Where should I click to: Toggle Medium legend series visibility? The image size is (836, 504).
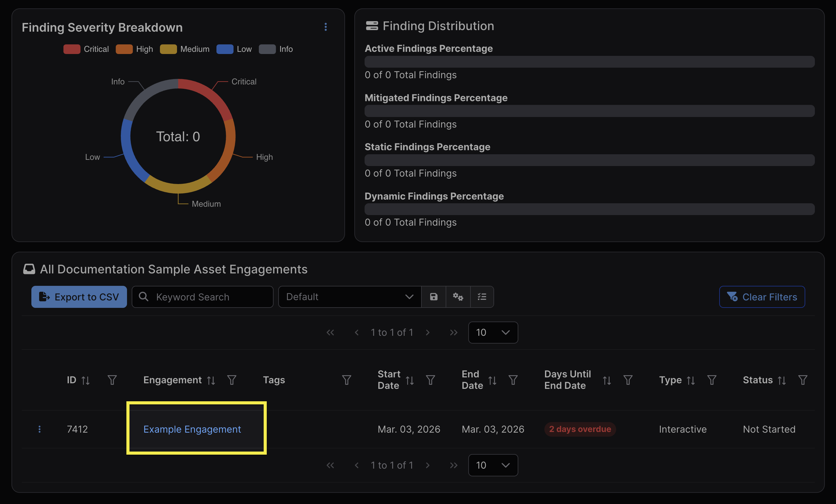(184, 49)
